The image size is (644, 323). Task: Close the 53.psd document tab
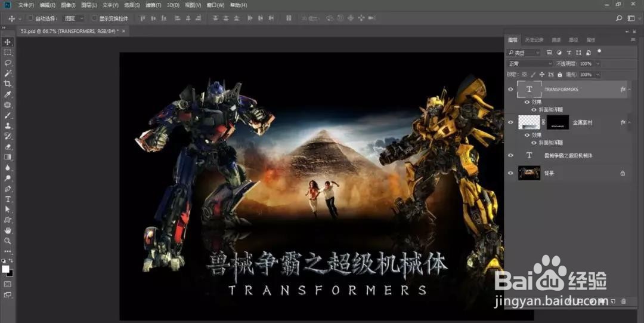[x=123, y=31]
